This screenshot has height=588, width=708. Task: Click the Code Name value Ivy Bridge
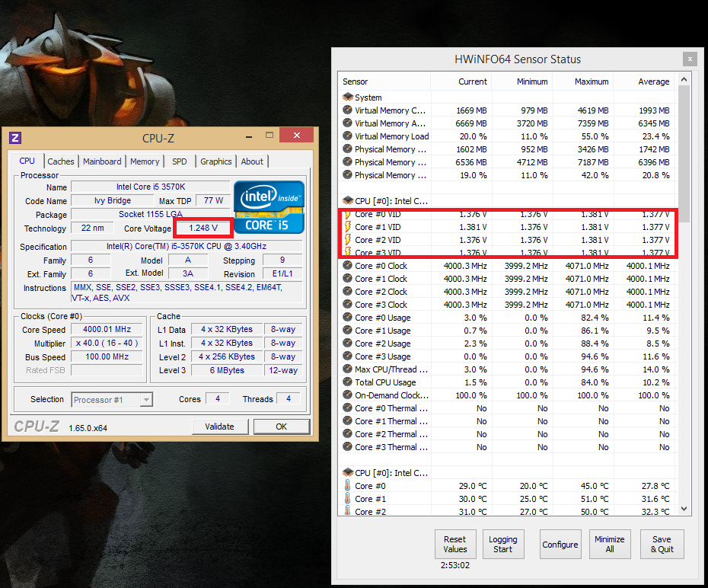[x=113, y=200]
